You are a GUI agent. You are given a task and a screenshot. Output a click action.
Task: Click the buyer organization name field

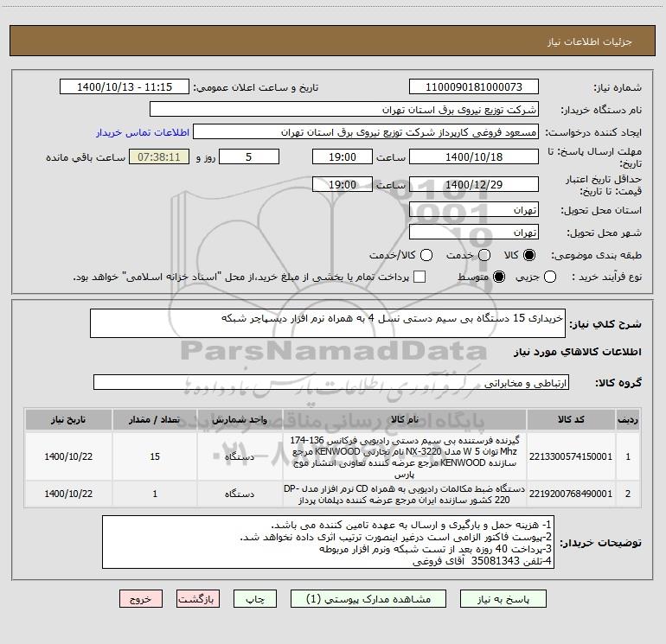(x=344, y=110)
